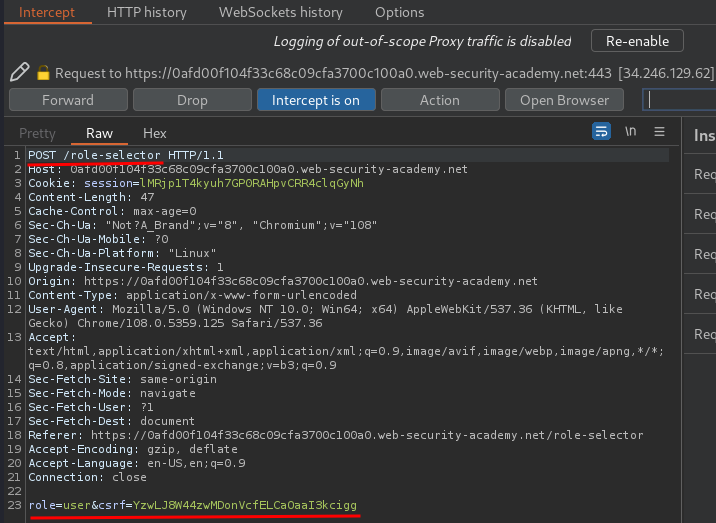716x523 pixels.
Task: Open the WebSockets history tab
Action: [281, 12]
